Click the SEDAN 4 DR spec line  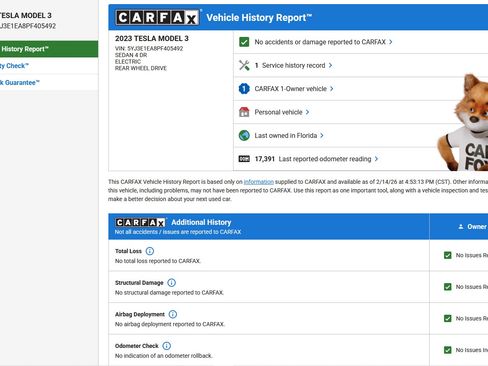point(131,55)
